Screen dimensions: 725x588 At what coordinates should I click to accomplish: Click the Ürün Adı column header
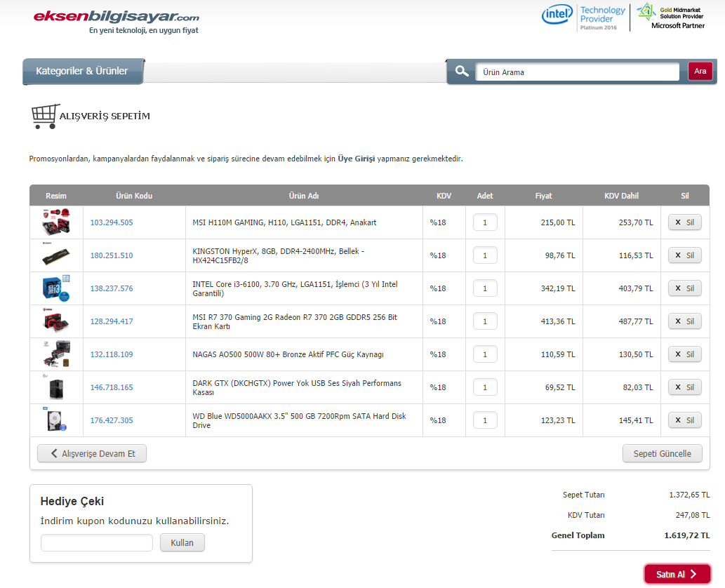[304, 196]
